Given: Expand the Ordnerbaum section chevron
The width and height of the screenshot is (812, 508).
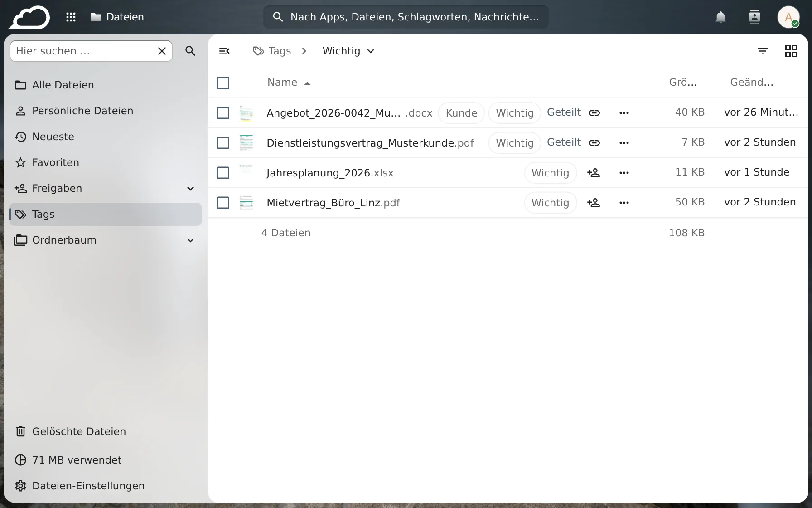Looking at the screenshot, I should point(191,240).
